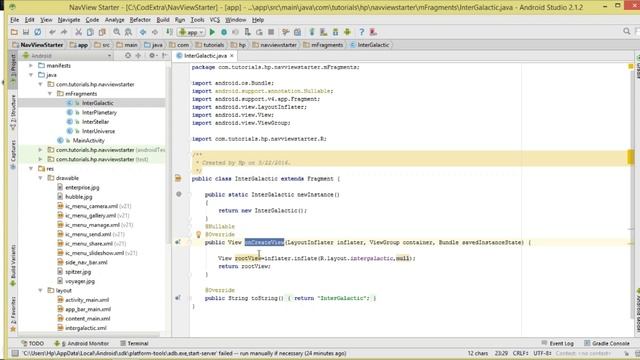
Task: Select the InterGalactic.java editor tab
Action: click(x=205, y=56)
